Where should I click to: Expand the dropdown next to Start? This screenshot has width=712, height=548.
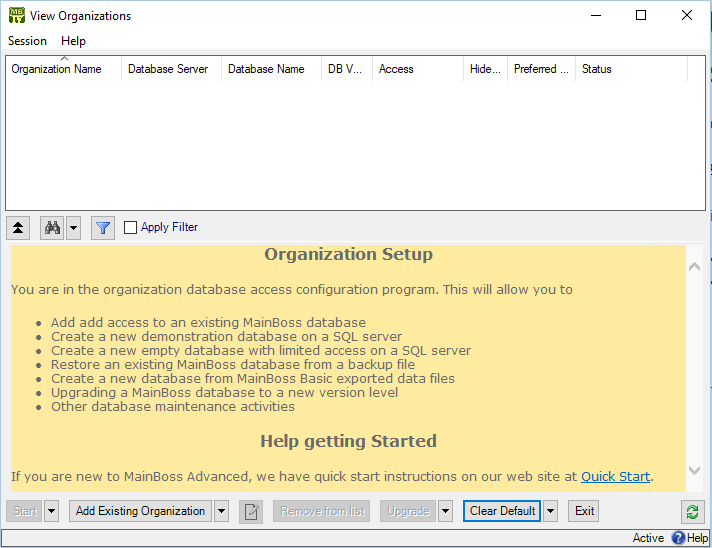coord(51,511)
